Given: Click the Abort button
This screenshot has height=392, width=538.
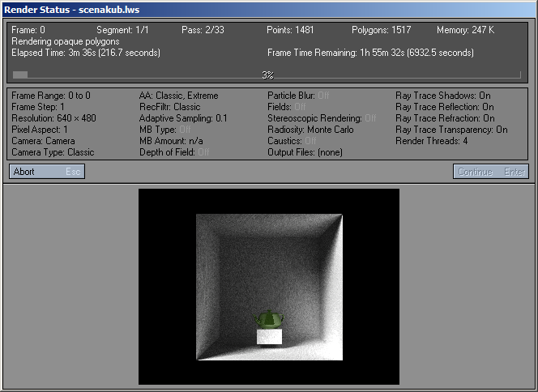Looking at the screenshot, I should [47, 172].
